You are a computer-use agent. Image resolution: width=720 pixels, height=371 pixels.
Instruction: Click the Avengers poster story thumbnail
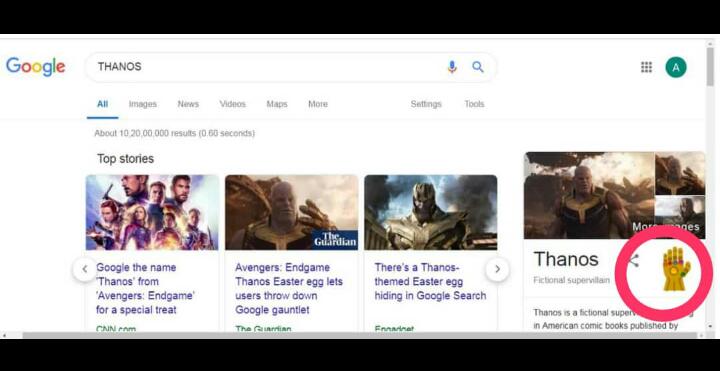[x=152, y=212]
